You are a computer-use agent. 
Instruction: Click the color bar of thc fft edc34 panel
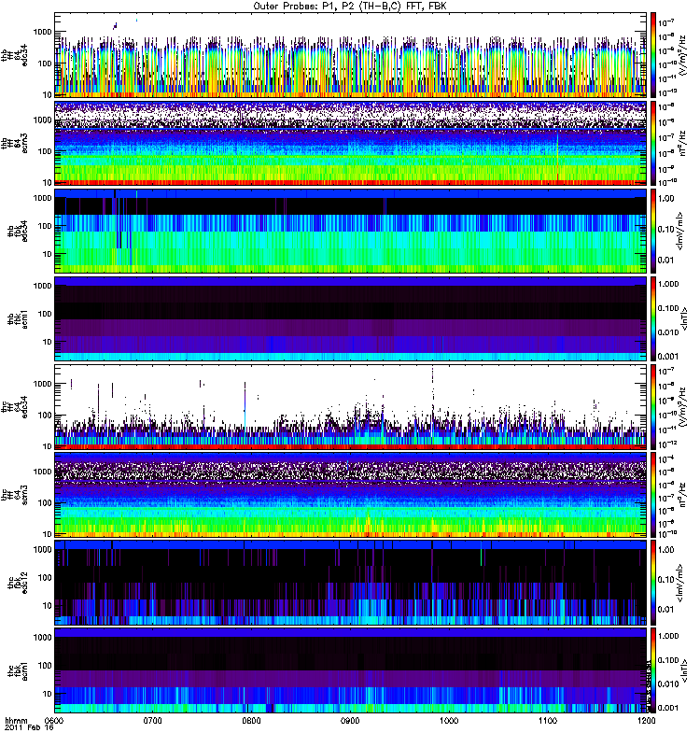(653, 406)
